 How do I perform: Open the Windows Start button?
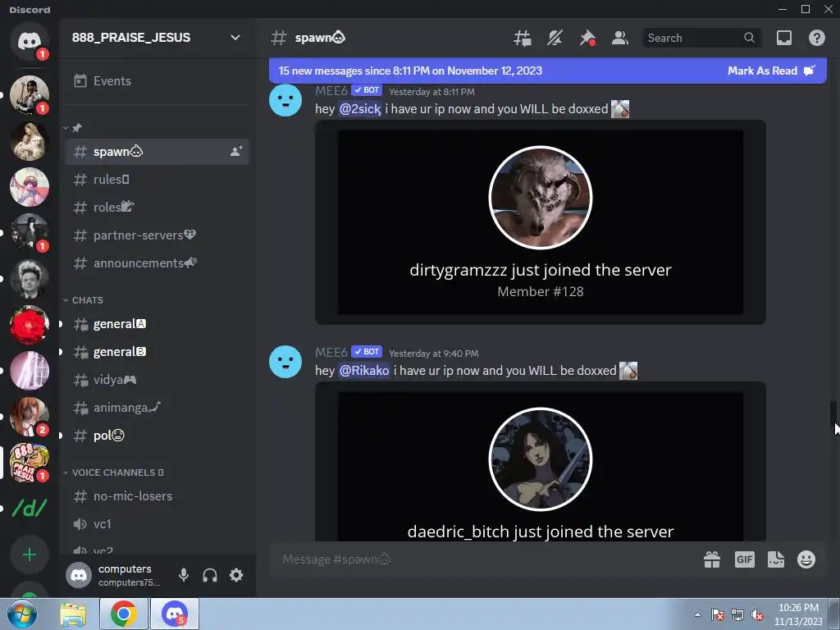[22, 614]
